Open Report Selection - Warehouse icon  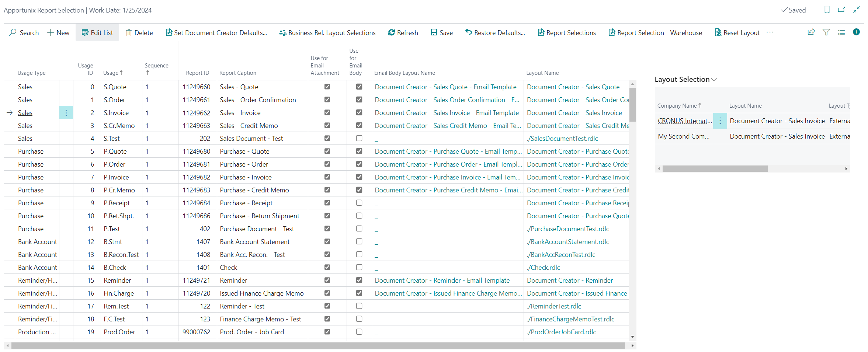pyautogui.click(x=612, y=32)
